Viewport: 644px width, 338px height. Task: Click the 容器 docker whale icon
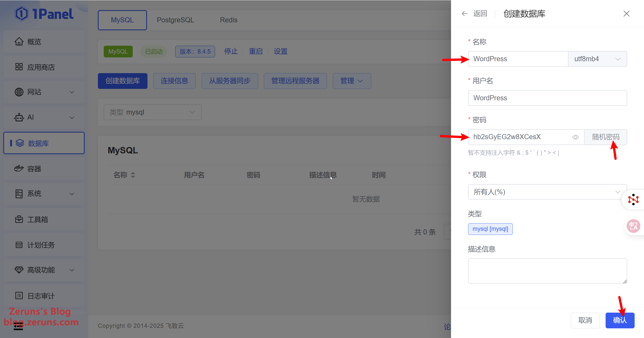coord(19,169)
